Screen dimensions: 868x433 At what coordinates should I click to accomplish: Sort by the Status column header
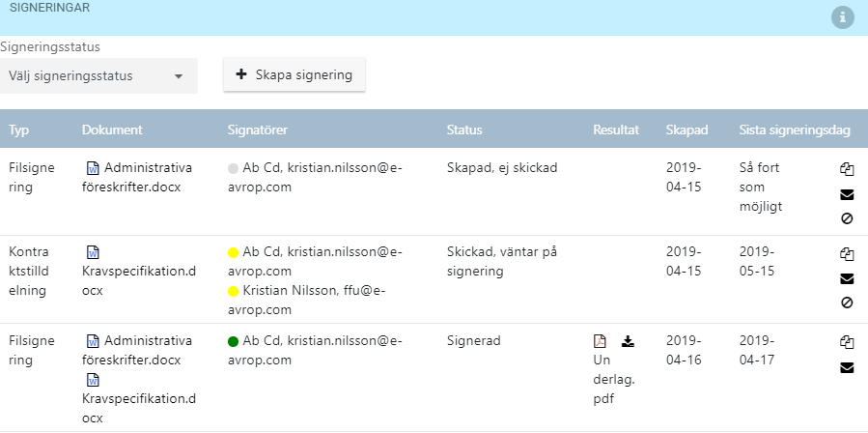coord(464,130)
